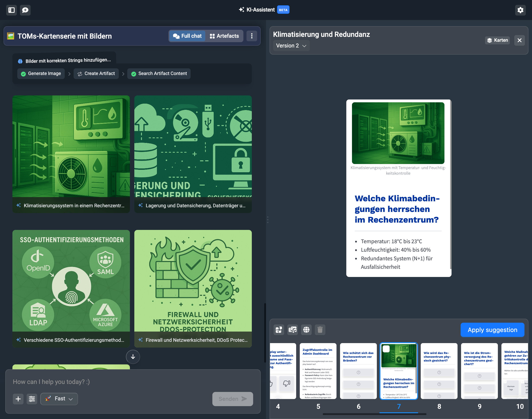This screenshot has height=419, width=532.
Task: Click the card thumbnail horizontal scrollbar
Action: click(374, 414)
